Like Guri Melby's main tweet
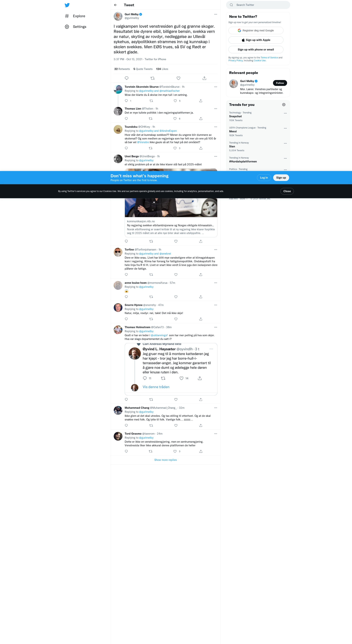The width and height of the screenshot is (352, 644). (x=178, y=78)
